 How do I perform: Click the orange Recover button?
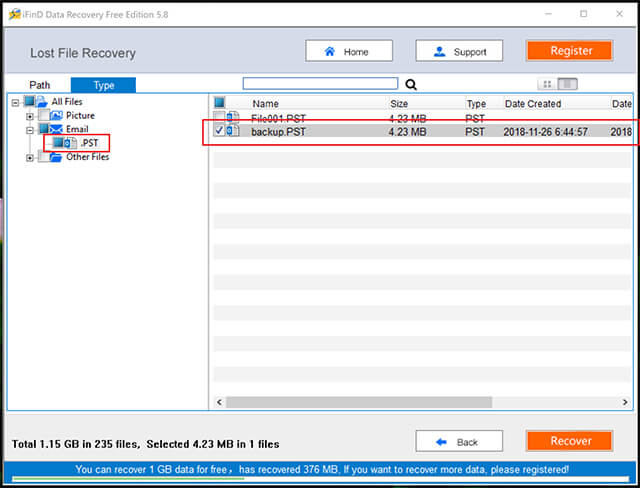point(569,441)
